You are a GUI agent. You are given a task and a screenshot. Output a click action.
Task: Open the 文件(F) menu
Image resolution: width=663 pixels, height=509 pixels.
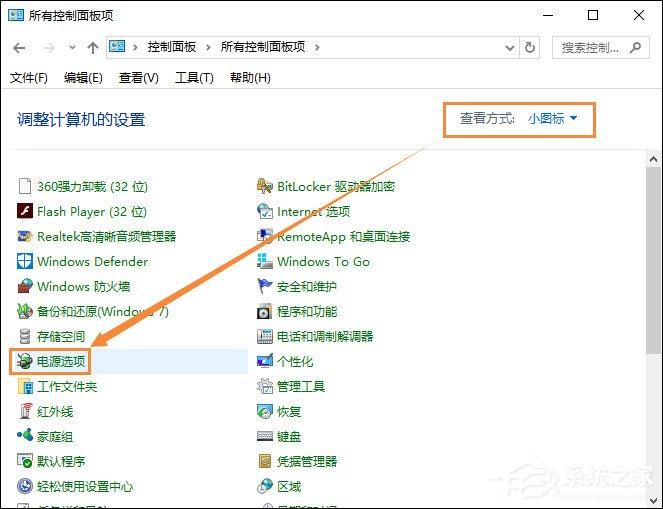click(x=28, y=78)
